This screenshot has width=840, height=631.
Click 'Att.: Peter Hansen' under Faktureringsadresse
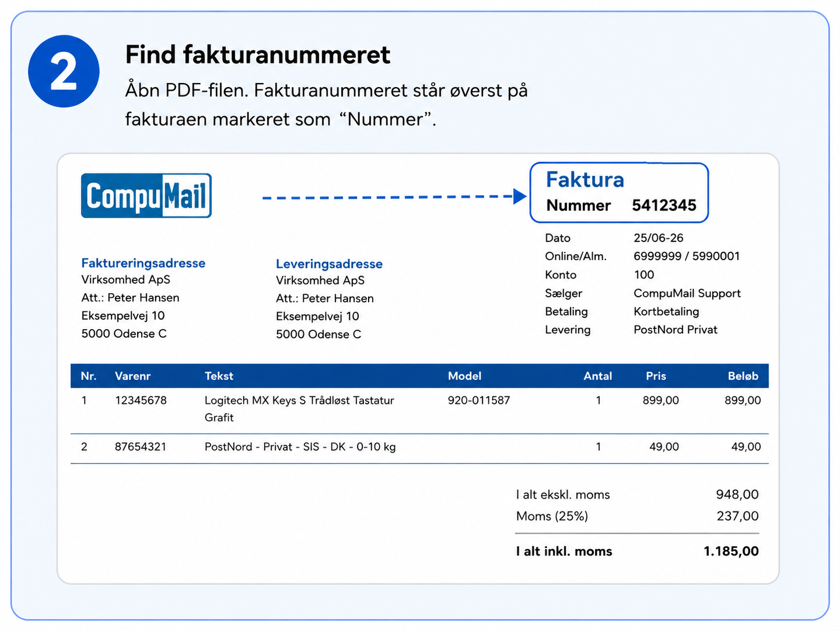pos(130,298)
